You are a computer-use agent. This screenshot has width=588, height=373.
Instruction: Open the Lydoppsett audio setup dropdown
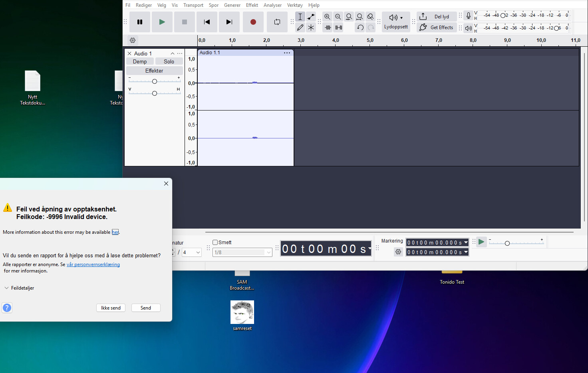[396, 22]
